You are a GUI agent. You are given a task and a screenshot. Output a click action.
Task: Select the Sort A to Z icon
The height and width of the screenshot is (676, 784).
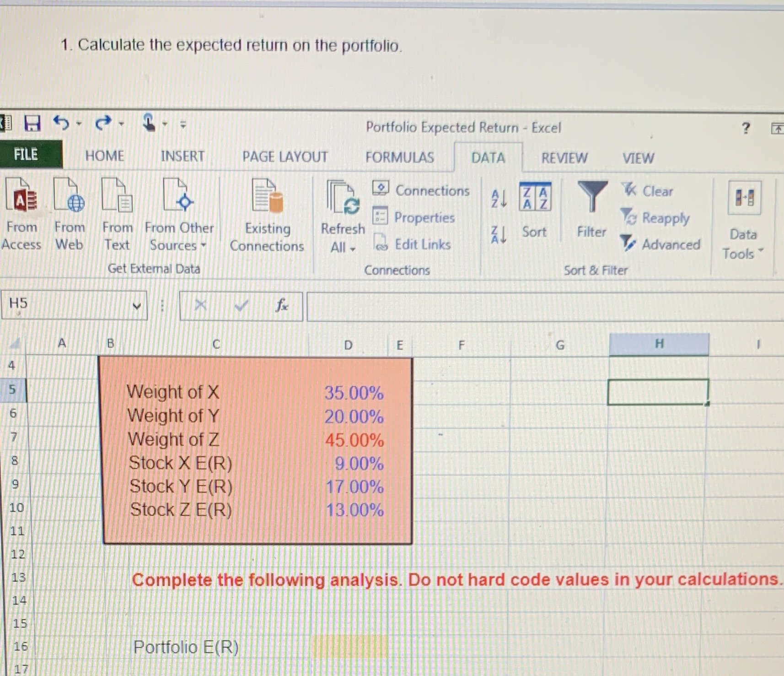click(499, 197)
